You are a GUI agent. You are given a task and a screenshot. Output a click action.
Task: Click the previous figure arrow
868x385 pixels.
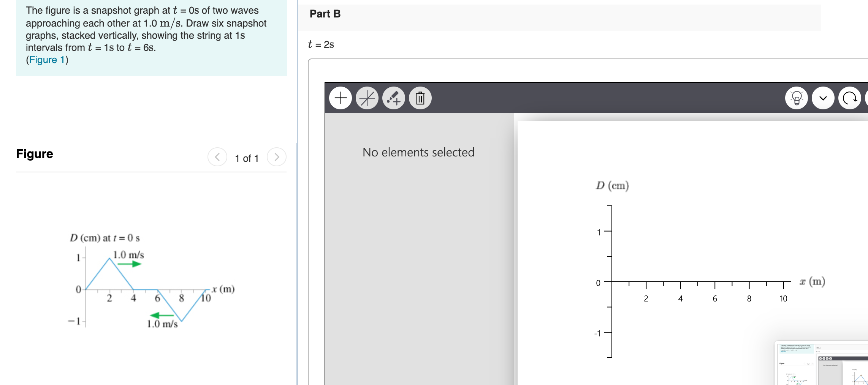[x=217, y=157]
